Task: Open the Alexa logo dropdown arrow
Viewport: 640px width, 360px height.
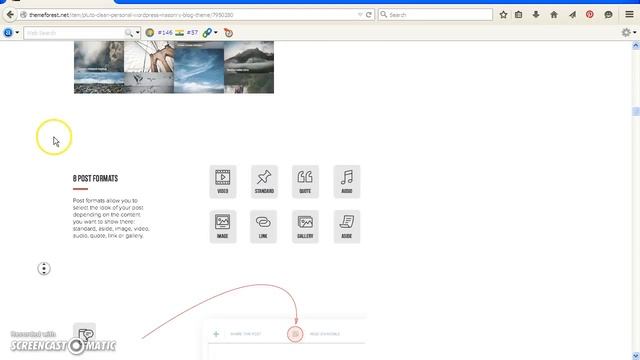Action: [x=17, y=33]
